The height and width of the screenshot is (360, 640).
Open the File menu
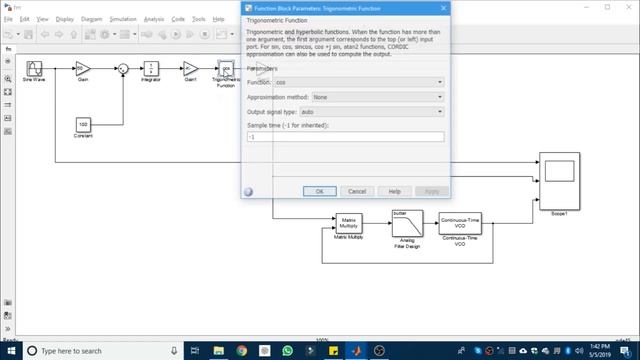tap(8, 19)
